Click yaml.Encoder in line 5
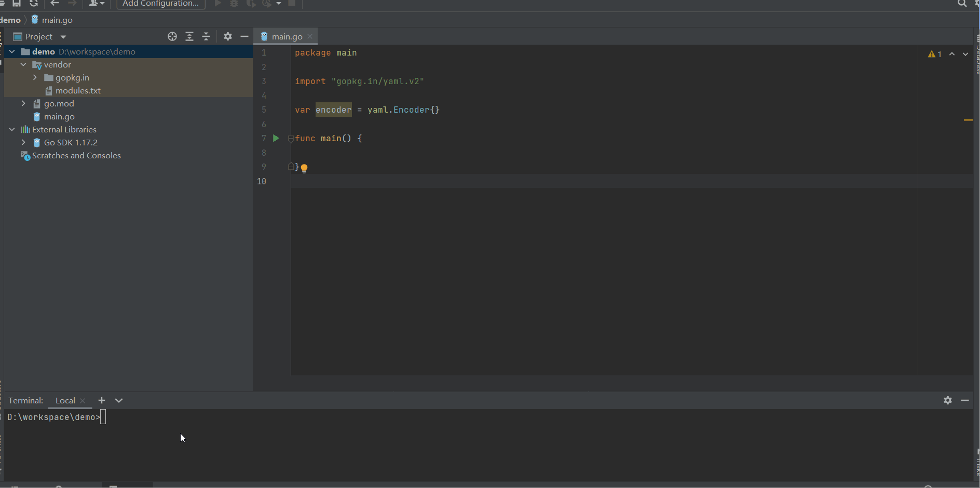Image resolution: width=980 pixels, height=488 pixels. pyautogui.click(x=399, y=110)
